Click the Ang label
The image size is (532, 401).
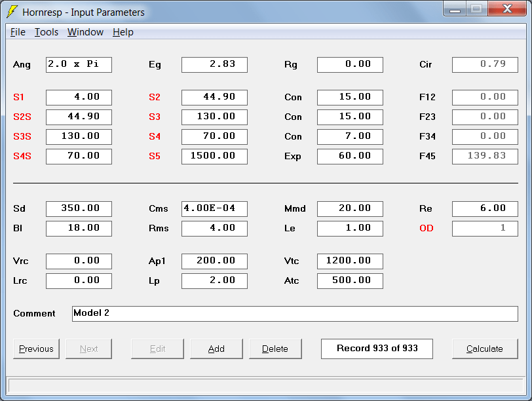[22, 65]
